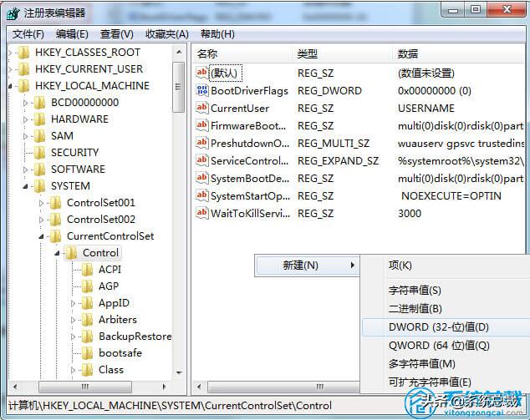
Task: Choose QWORD (64 位)值(Q) from submenu
Action: click(446, 346)
